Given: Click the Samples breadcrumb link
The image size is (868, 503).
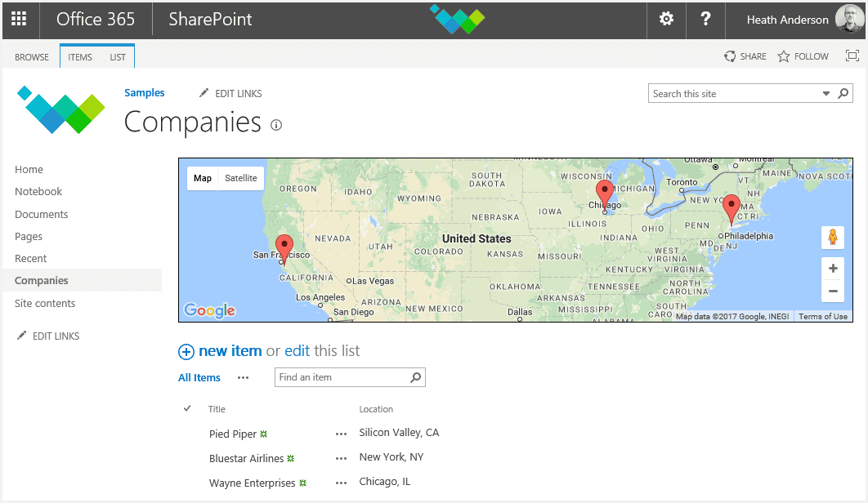Looking at the screenshot, I should point(144,92).
